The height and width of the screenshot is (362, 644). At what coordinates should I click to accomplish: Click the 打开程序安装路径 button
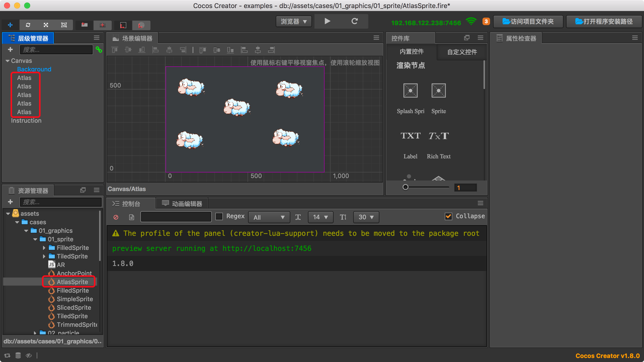click(604, 22)
